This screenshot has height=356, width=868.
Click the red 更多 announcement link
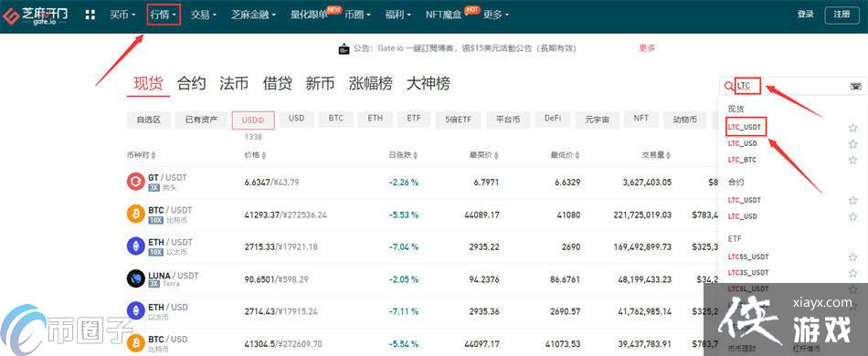(x=647, y=48)
